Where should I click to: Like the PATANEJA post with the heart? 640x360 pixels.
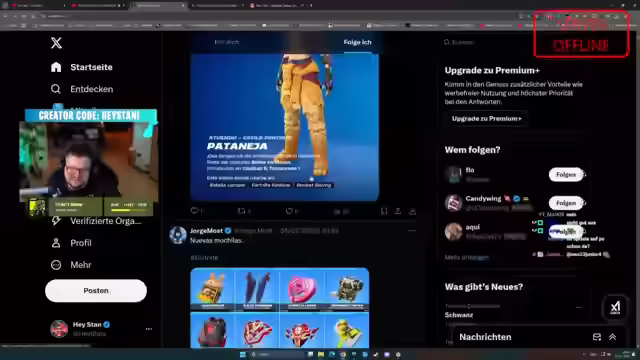(x=289, y=211)
